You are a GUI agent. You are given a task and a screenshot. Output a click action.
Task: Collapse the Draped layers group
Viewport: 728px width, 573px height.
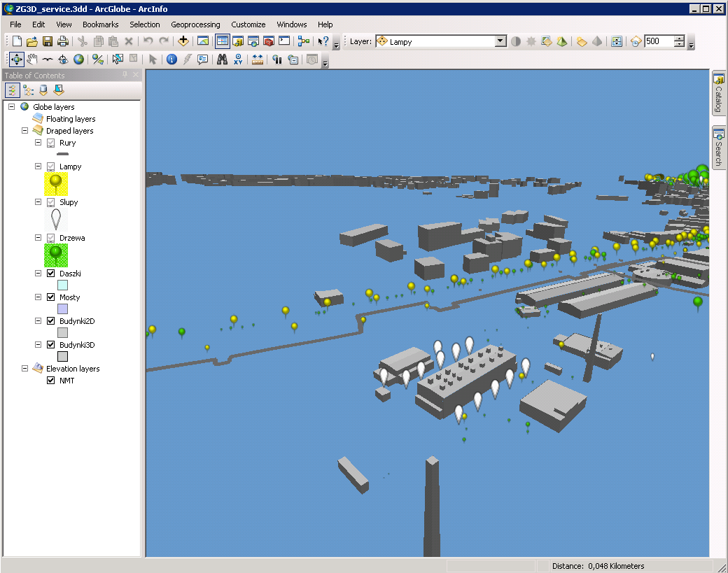click(x=25, y=131)
